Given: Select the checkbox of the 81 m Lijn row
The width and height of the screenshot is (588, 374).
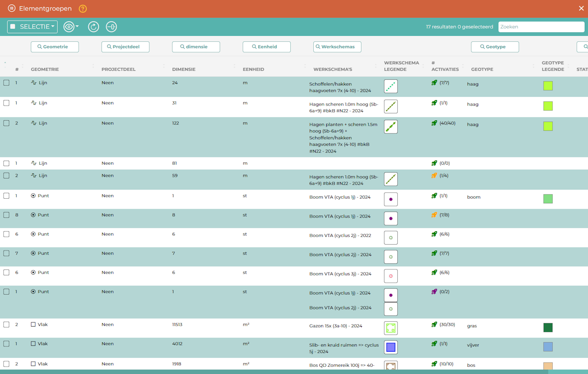Looking at the screenshot, I should [x=6, y=163].
